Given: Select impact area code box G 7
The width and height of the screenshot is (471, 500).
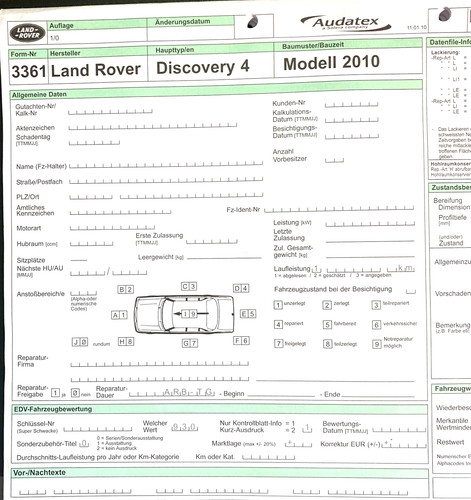Looking at the screenshot, I should (190, 343).
